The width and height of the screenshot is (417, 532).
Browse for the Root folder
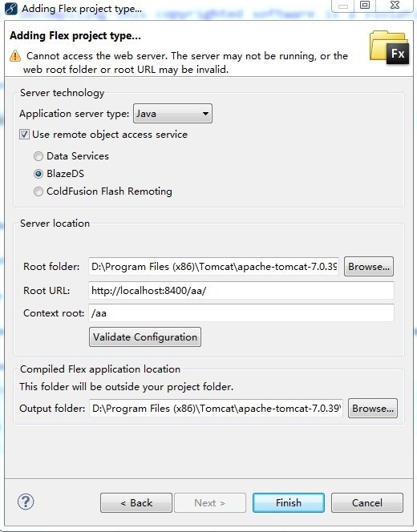pyautogui.click(x=369, y=267)
